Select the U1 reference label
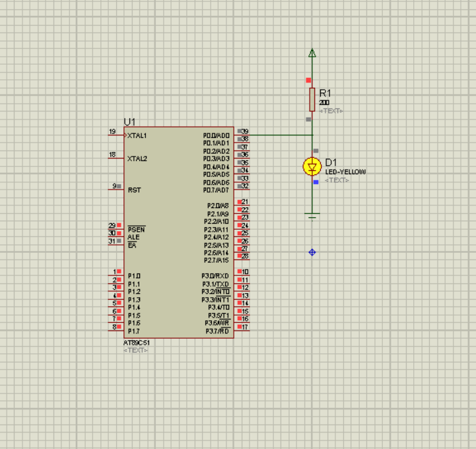Image resolution: width=476 pixels, height=449 pixels. tap(129, 121)
